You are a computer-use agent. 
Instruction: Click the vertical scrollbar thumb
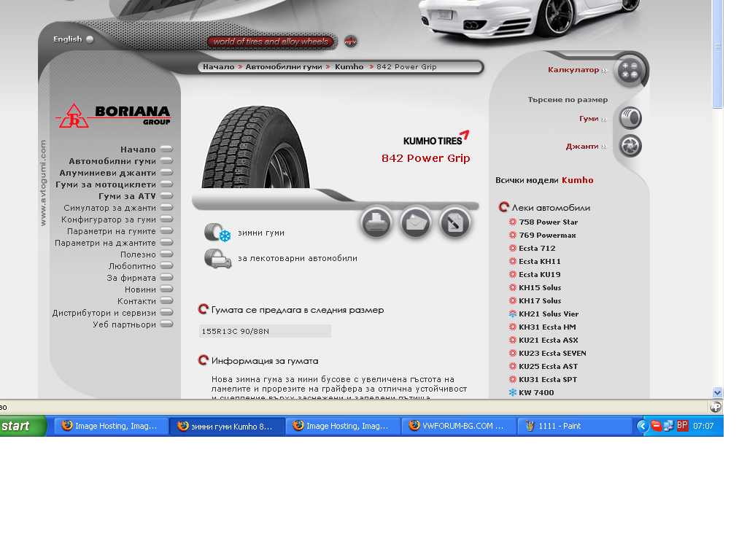718,54
